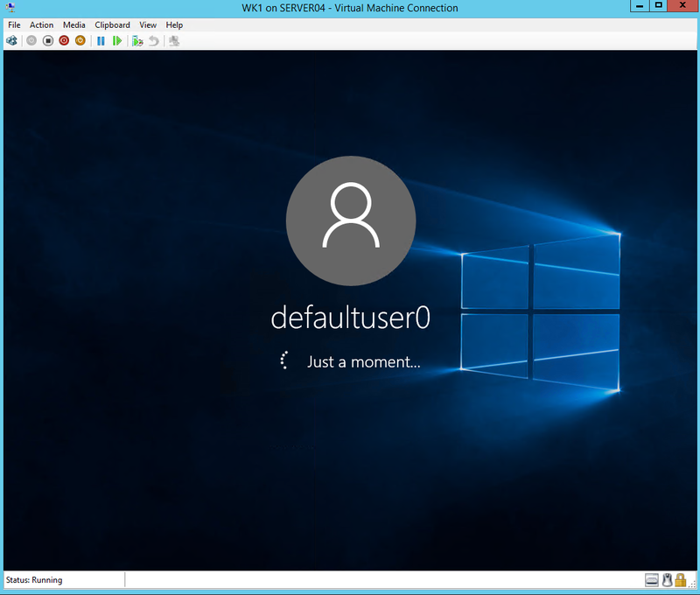Click the Status: Running indicator
The image size is (700, 595).
click(x=35, y=580)
